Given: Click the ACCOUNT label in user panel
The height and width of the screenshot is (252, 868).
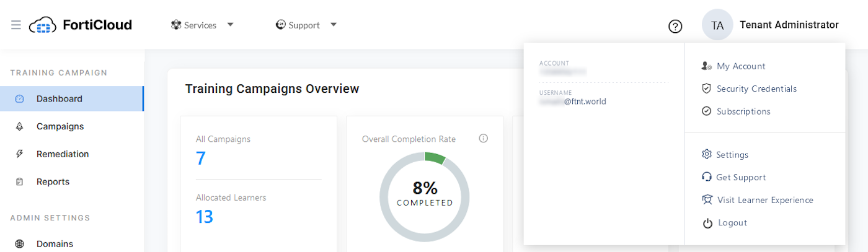Looking at the screenshot, I should (x=554, y=63).
